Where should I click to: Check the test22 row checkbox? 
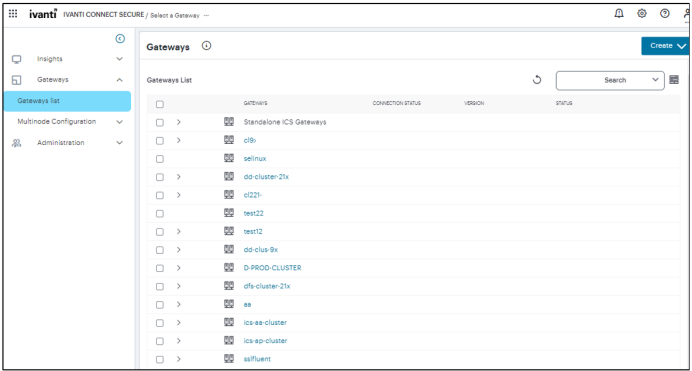click(160, 214)
